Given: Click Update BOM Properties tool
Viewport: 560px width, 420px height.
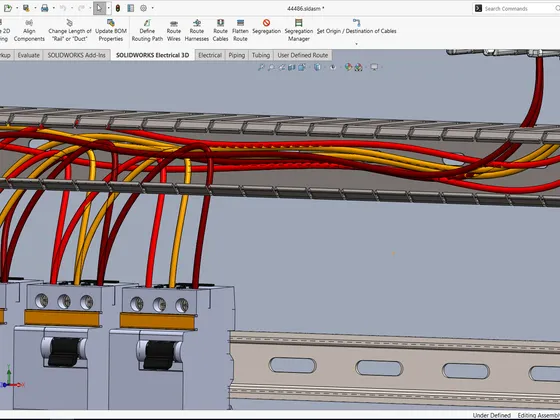Looking at the screenshot, I should tap(111, 31).
